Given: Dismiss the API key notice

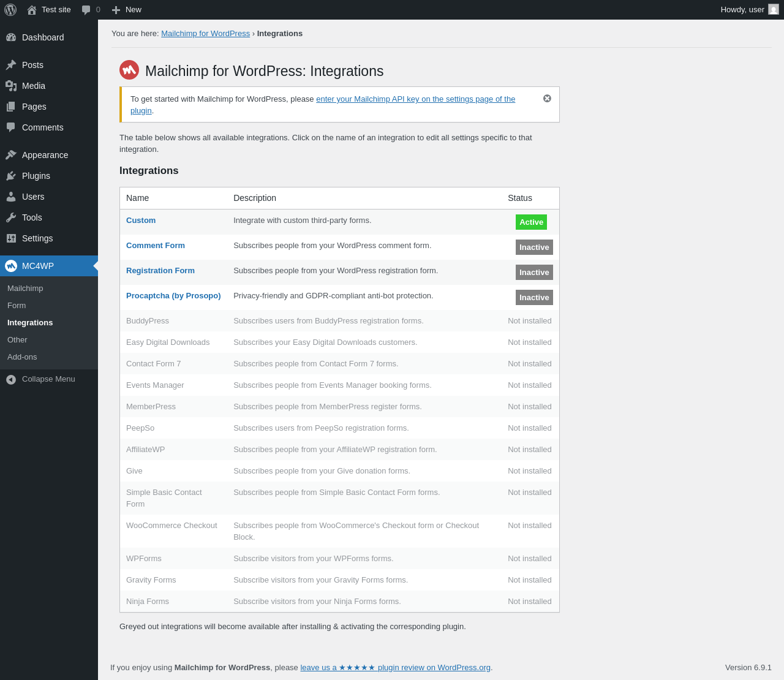Looking at the screenshot, I should pos(547,99).
